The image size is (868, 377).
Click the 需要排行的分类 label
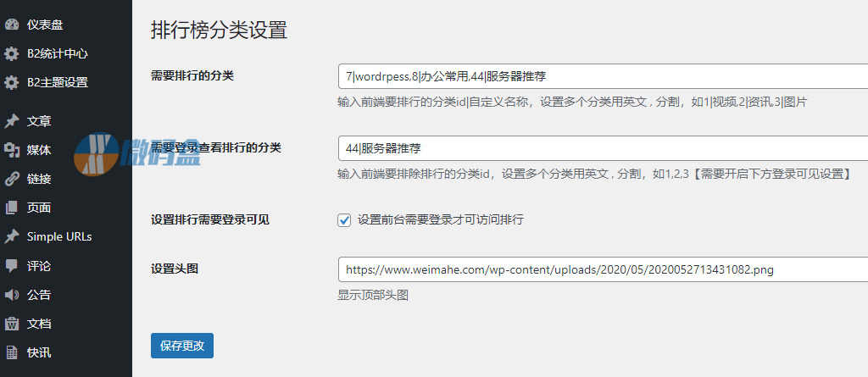click(x=192, y=76)
